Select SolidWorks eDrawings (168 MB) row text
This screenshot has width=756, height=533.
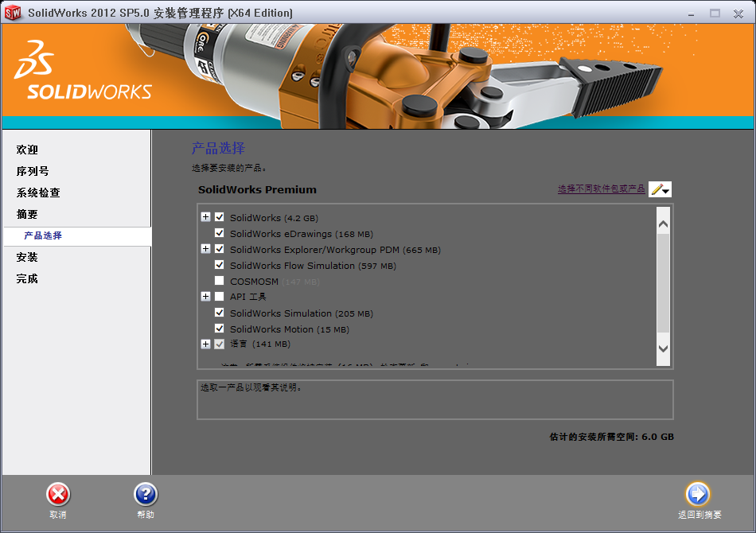point(302,234)
